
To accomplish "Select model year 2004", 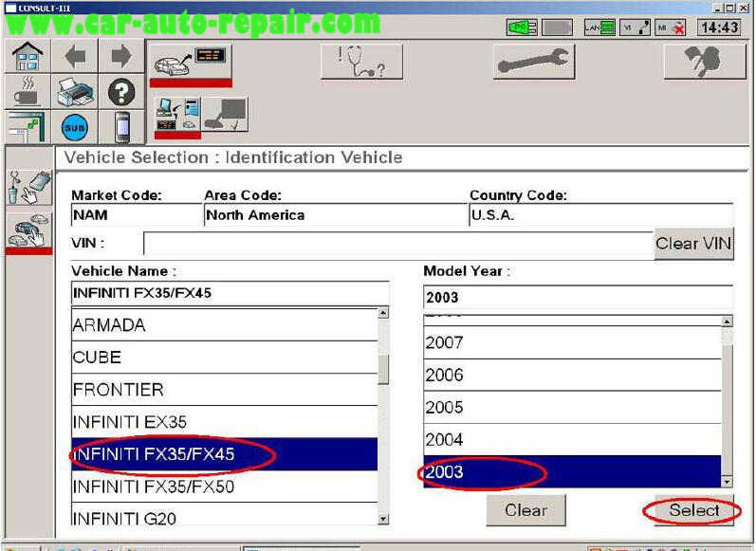I will (x=572, y=440).
